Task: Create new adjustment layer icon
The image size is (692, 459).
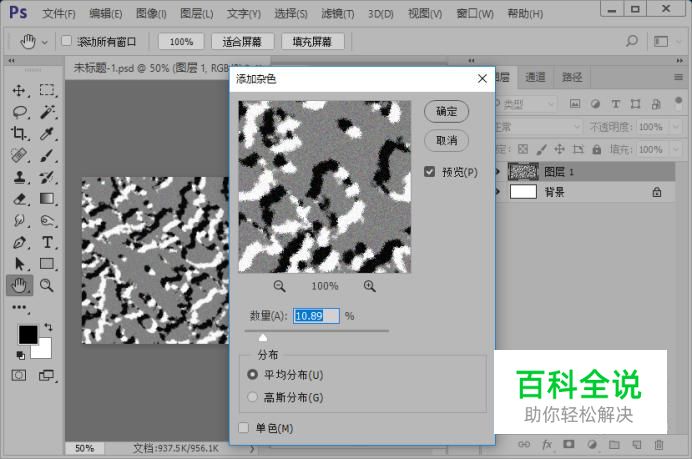Action: coord(592,444)
